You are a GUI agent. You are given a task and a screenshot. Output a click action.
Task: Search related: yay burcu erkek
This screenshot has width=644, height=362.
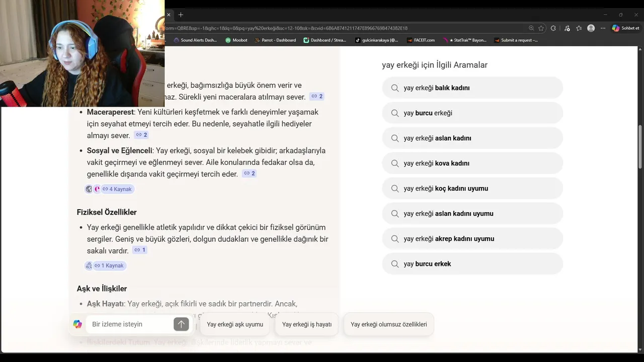click(472, 264)
